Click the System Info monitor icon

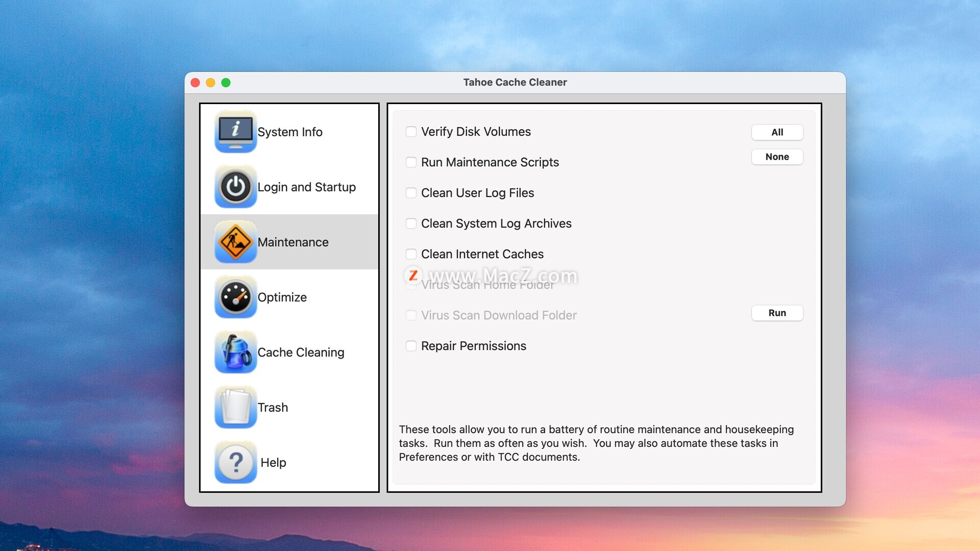coord(235,132)
